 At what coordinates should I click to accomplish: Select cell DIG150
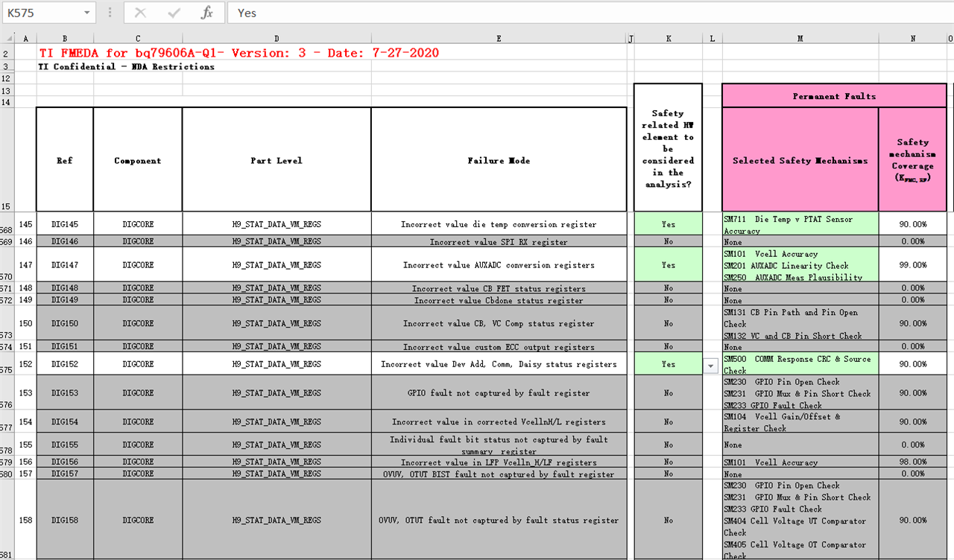click(65, 323)
